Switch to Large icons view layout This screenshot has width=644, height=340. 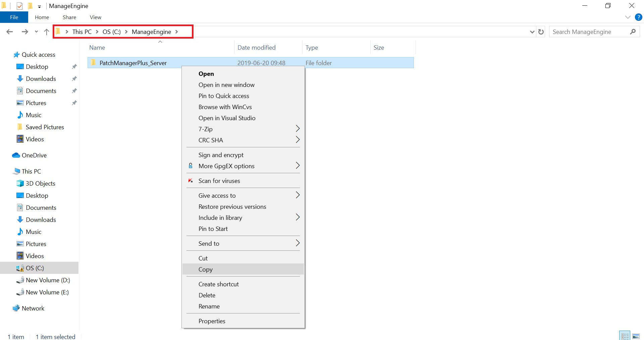pos(636,336)
